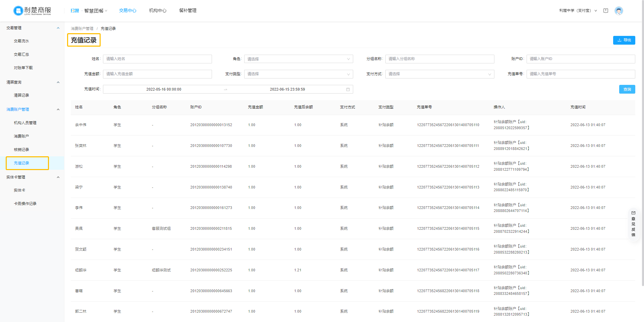Screen dimensions: 644x322
Task: Click the name 贺文颖 in the table
Action: [x=81, y=249]
